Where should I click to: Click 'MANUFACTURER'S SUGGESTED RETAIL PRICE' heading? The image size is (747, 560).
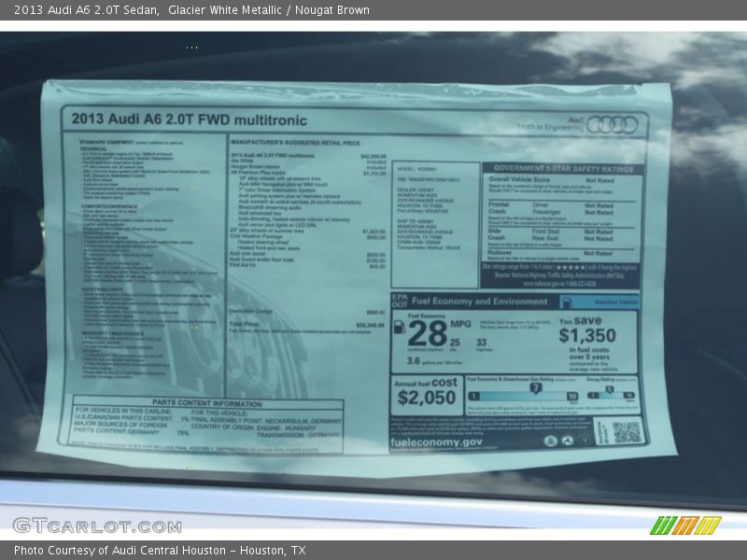[295, 143]
